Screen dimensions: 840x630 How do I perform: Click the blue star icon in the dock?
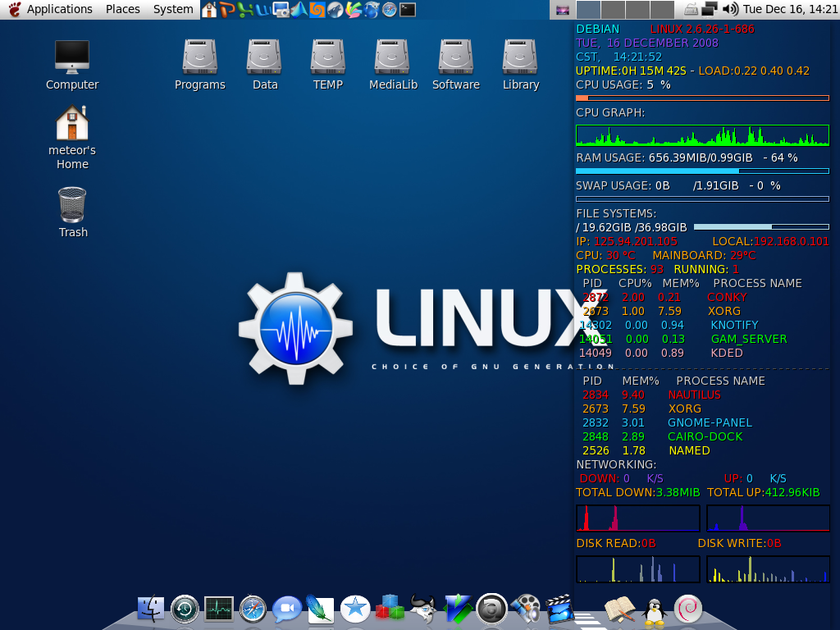coord(355,609)
